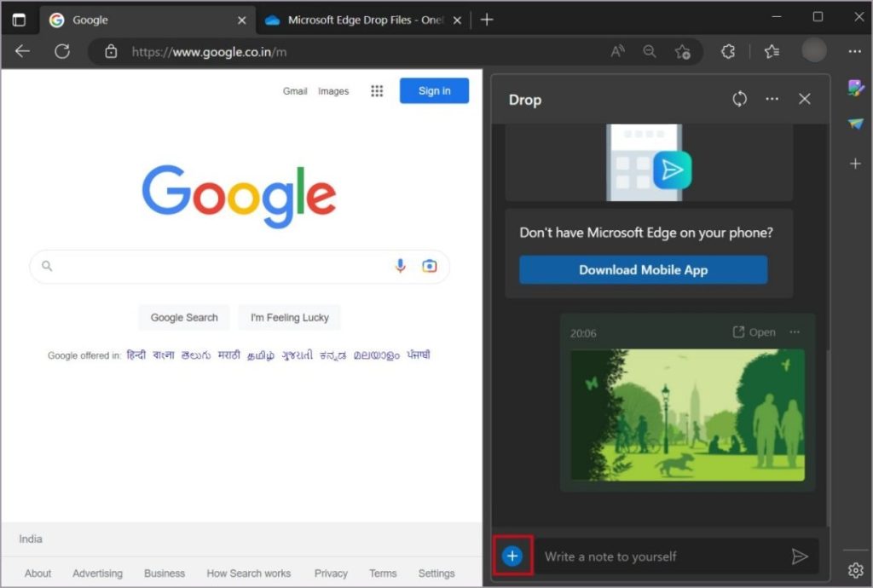Click the plus icon to attach a file
873x588 pixels.
(x=512, y=556)
